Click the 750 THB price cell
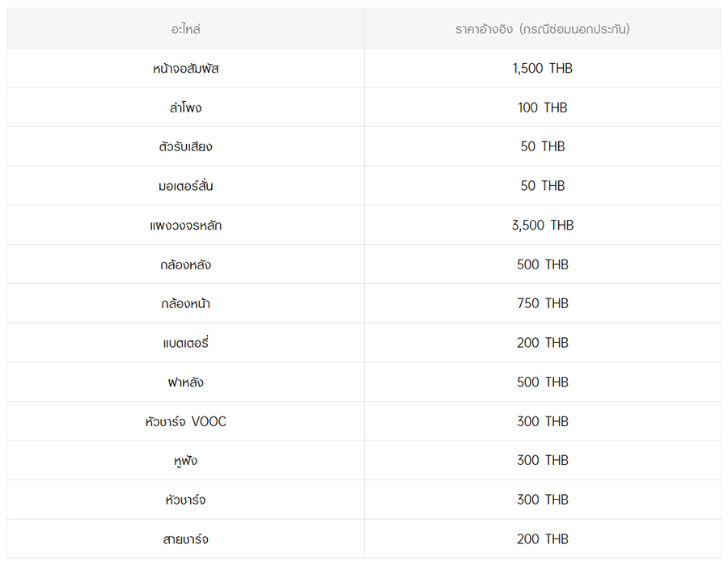The height and width of the screenshot is (566, 728). point(542,304)
